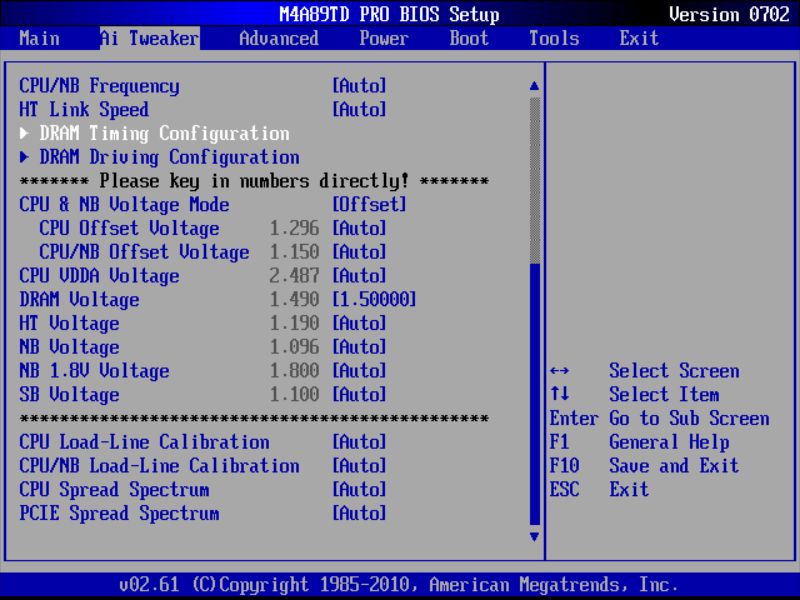Open HT Link Speed setting
The width and height of the screenshot is (800, 600).
tap(359, 109)
